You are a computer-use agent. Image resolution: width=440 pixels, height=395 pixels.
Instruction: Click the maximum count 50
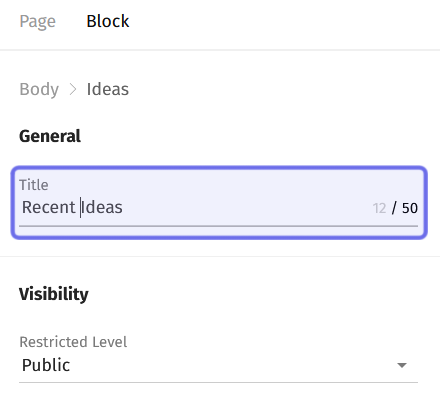pos(410,208)
